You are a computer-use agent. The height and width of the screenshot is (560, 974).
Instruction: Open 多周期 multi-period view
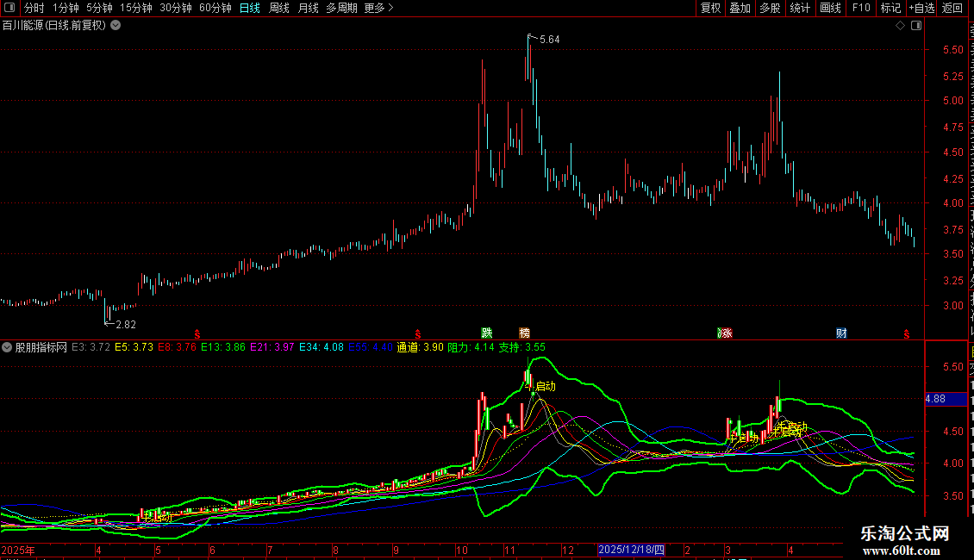point(341,8)
